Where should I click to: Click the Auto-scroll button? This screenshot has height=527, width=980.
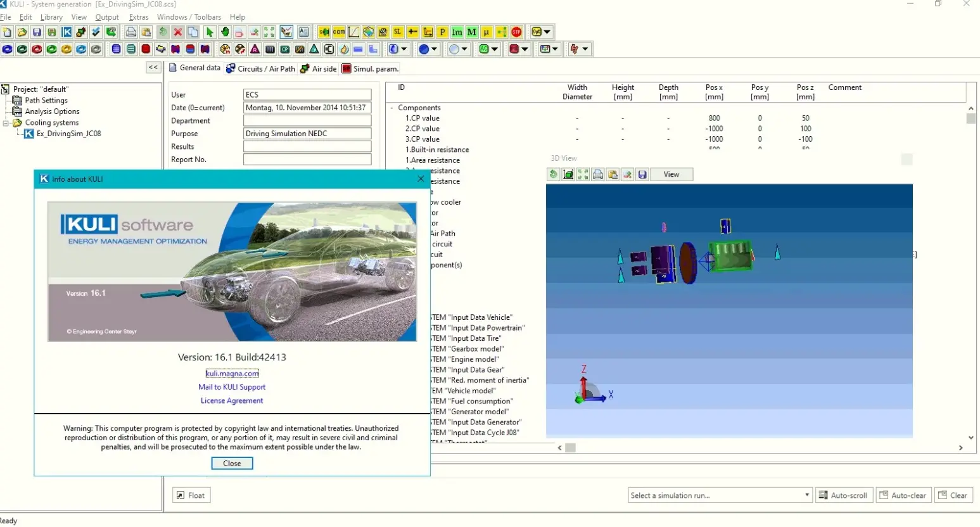coord(844,495)
